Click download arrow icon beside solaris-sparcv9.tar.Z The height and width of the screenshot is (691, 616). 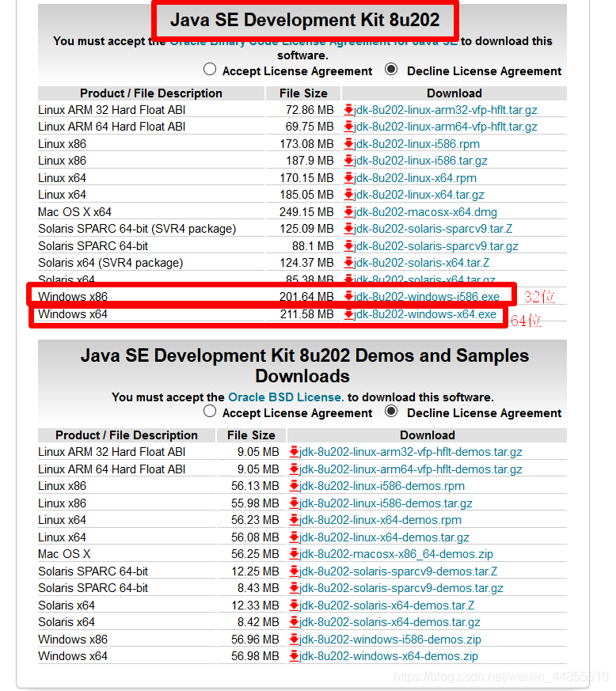click(x=349, y=229)
